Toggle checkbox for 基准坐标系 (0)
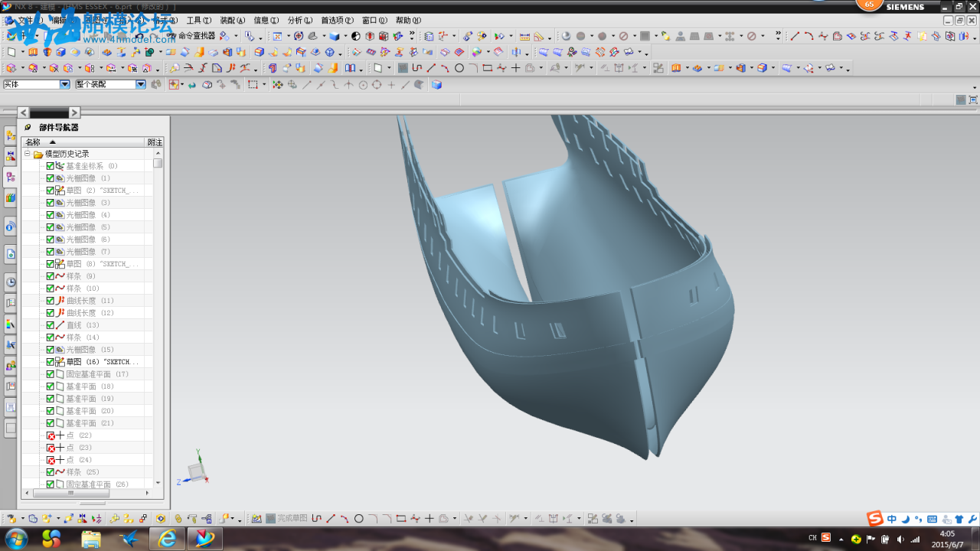Viewport: 980px width, 551px height. (50, 166)
